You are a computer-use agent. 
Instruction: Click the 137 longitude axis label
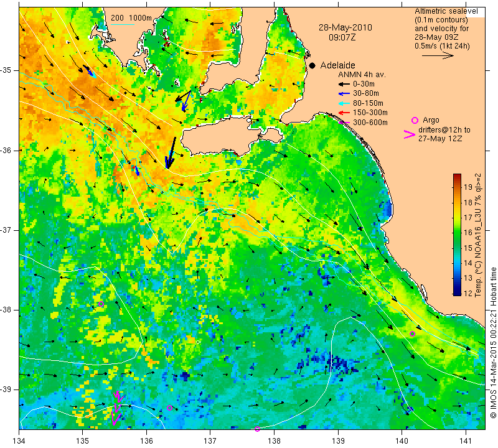(x=210, y=441)
